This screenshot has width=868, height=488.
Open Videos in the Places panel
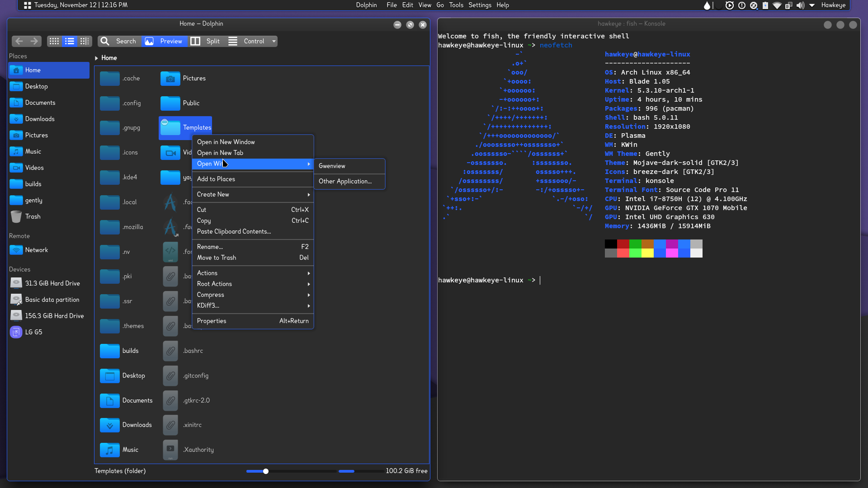tap(49, 168)
